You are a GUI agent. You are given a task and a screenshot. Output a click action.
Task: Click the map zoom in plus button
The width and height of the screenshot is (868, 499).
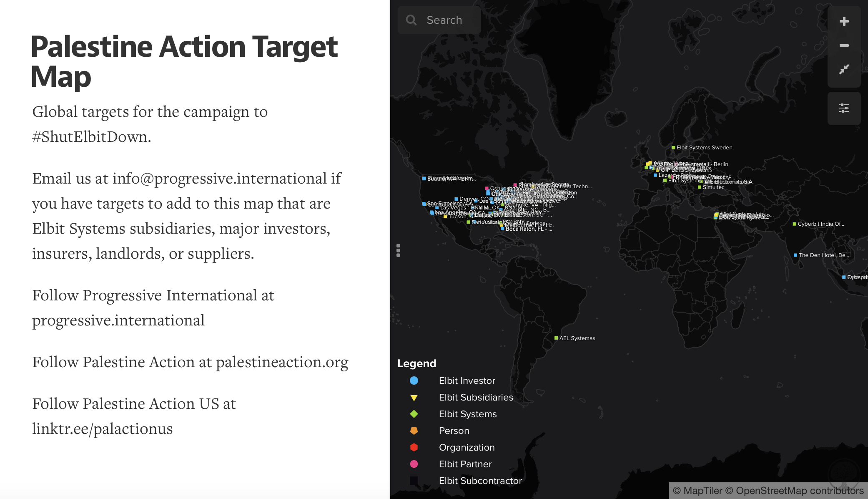tap(844, 21)
